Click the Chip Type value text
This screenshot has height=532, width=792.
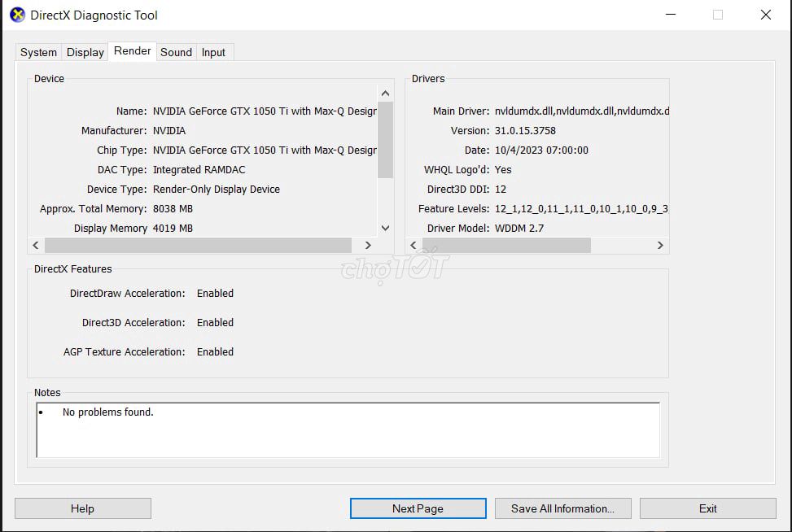pyautogui.click(x=265, y=150)
